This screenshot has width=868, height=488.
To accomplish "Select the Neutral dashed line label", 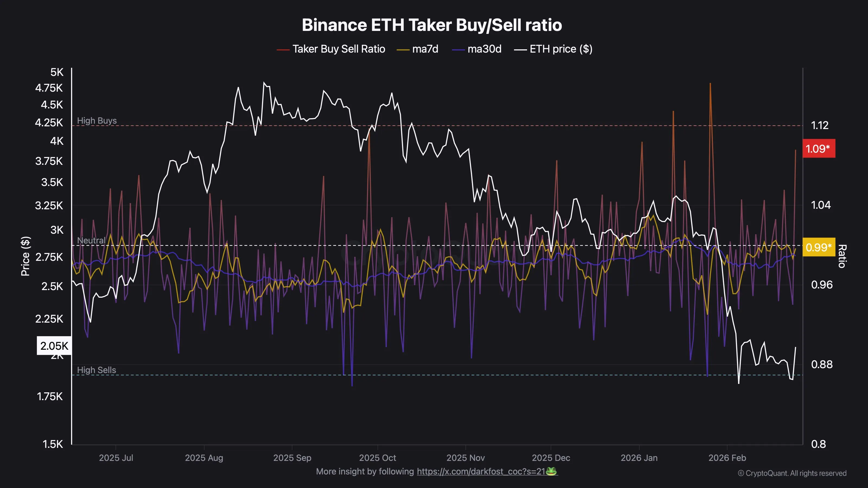I will [91, 241].
